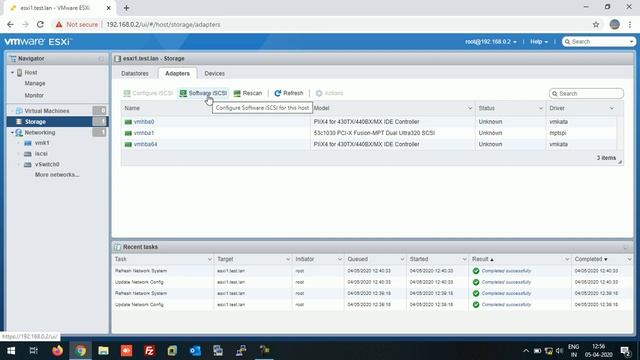Sort adapters by Name column header

point(132,108)
